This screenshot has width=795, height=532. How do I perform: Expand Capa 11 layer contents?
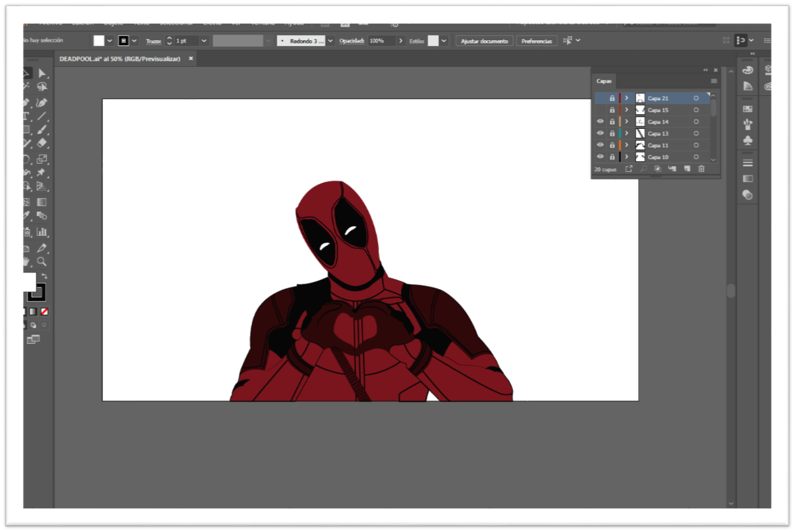click(x=627, y=145)
